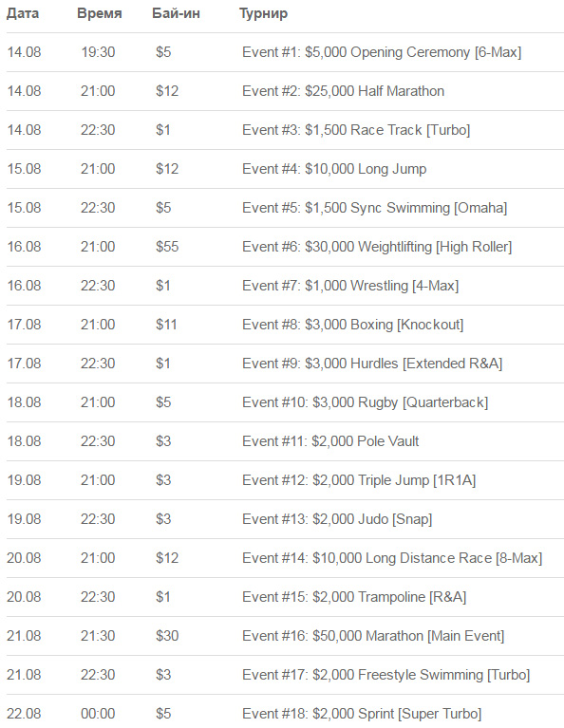Select Event #16 Marathon [Main Event]
Image resolution: width=564 pixels, height=728 pixels.
(x=373, y=636)
